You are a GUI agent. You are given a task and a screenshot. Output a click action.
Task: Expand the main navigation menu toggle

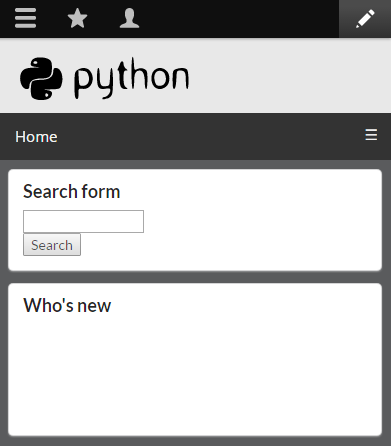point(371,135)
